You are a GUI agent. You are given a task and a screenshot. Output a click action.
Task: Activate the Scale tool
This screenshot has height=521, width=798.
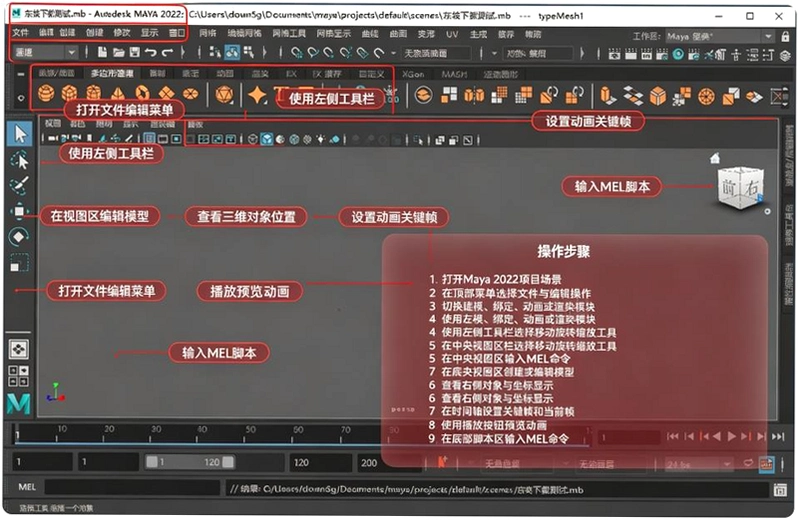[19, 263]
